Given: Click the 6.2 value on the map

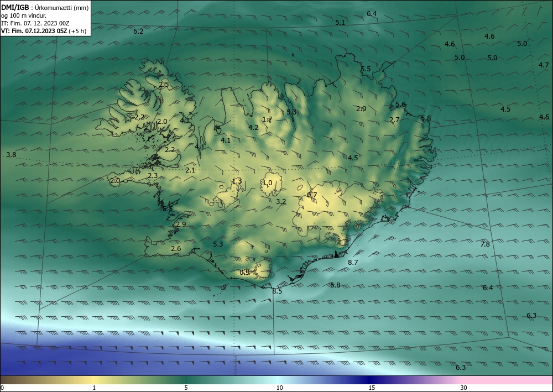Looking at the screenshot, I should (138, 32).
